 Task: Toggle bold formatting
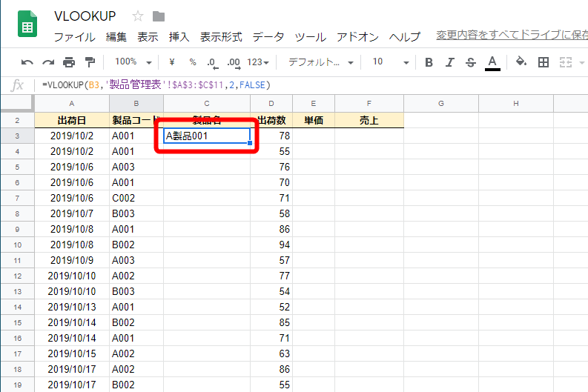pyautogui.click(x=429, y=62)
